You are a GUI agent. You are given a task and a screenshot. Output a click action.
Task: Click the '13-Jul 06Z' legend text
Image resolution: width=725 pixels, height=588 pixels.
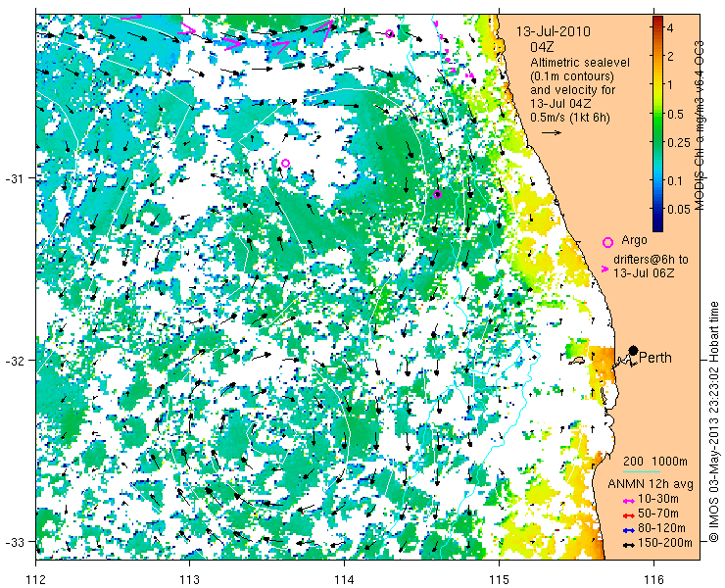(x=644, y=273)
